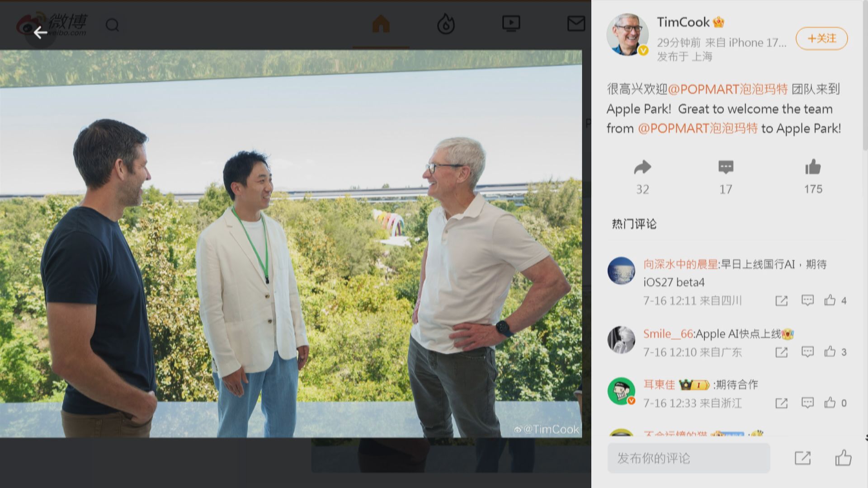Open username link Smile__66
Viewport: 868px width, 488px height.
[668, 334]
